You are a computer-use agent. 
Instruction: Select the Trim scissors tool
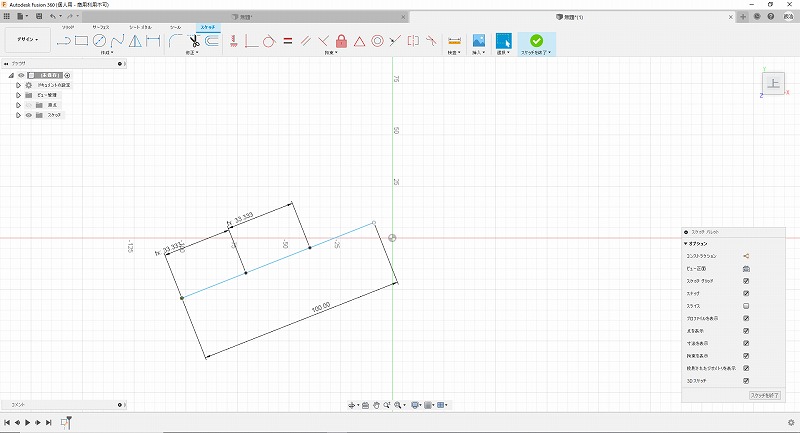(x=194, y=41)
